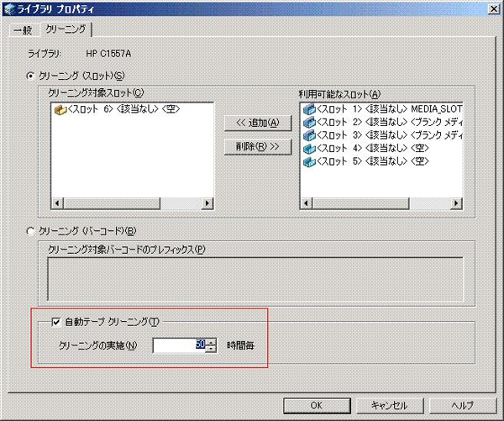
Task: Click the Slot 1 MEDIA_SLOT icon
Action: click(x=308, y=109)
